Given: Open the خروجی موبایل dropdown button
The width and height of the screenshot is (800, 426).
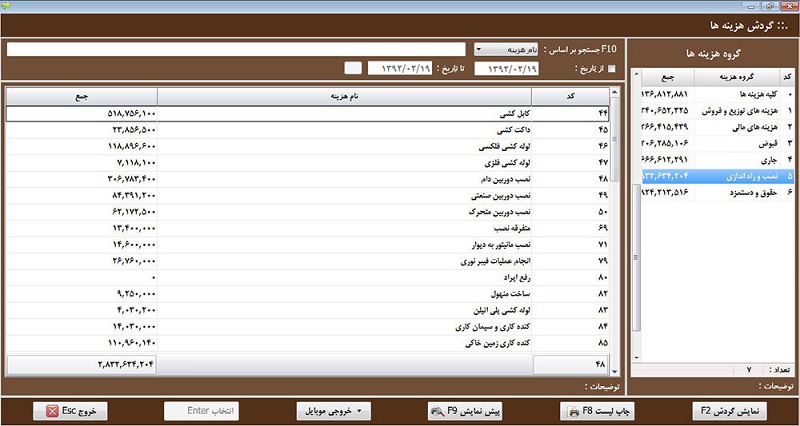Looking at the screenshot, I should tap(334, 411).
